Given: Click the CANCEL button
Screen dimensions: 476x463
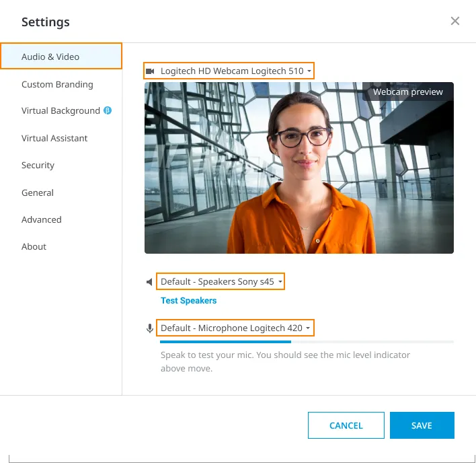Looking at the screenshot, I should coord(346,425).
